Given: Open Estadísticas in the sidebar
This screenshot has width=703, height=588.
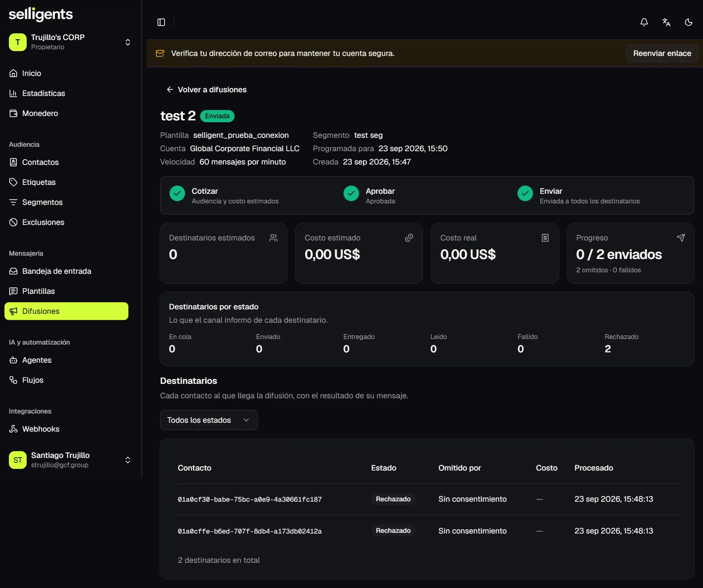Looking at the screenshot, I should [x=67, y=93].
